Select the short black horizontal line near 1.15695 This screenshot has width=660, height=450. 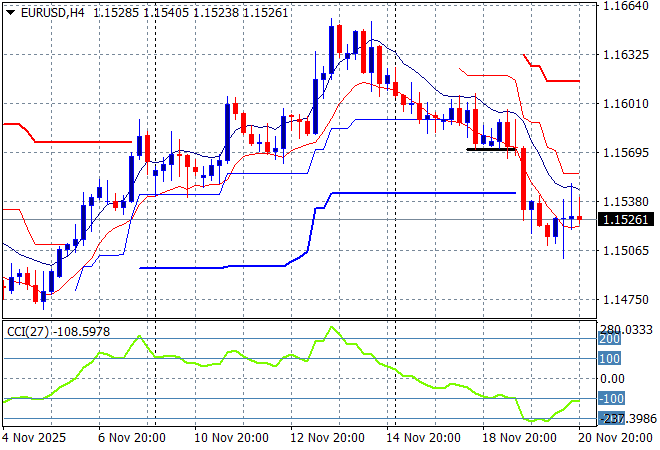pyautogui.click(x=491, y=149)
